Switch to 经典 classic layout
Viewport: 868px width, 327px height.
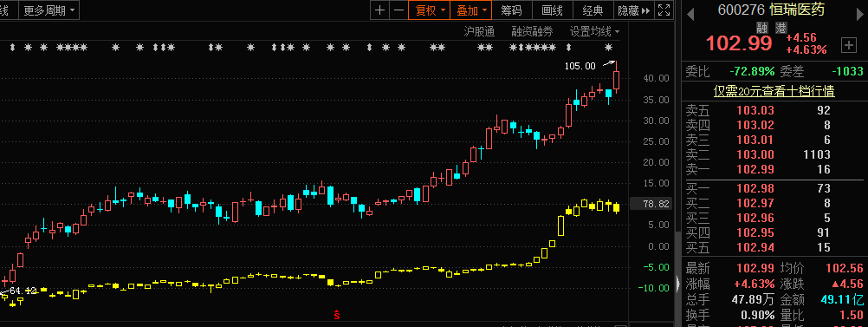coord(593,10)
